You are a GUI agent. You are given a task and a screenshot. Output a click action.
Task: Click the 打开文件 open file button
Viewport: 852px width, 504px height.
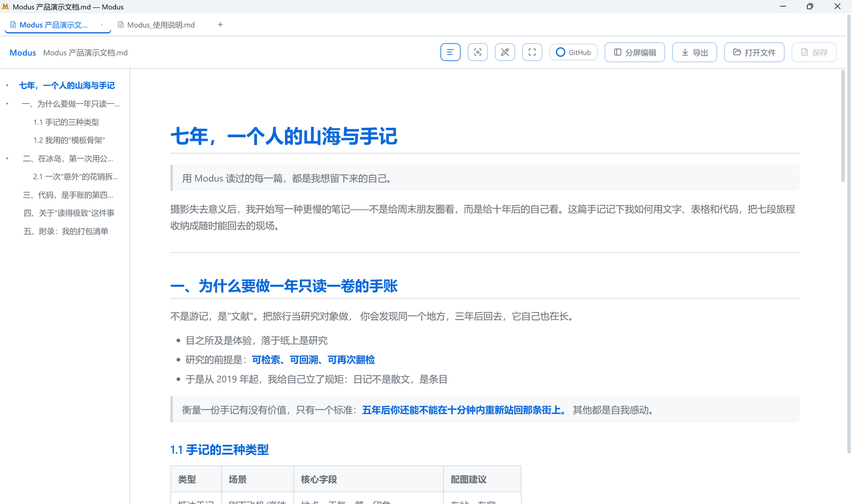[754, 52]
